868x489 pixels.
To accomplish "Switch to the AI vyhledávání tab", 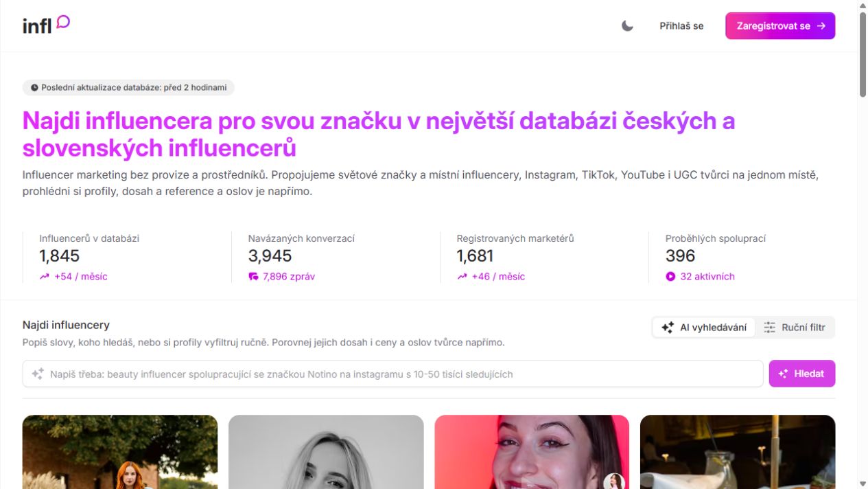I will (x=704, y=328).
